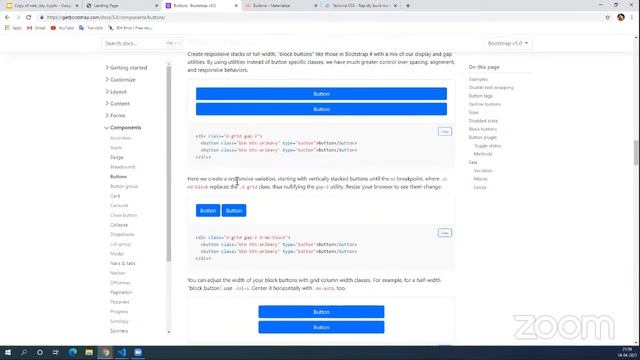Open the Breadcrumb docs link

122,167
